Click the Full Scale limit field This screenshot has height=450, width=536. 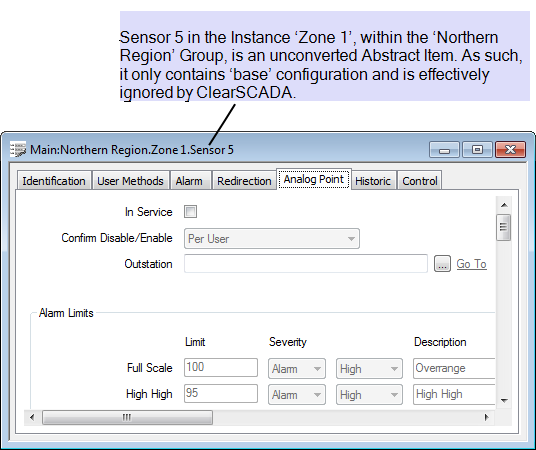click(x=221, y=367)
